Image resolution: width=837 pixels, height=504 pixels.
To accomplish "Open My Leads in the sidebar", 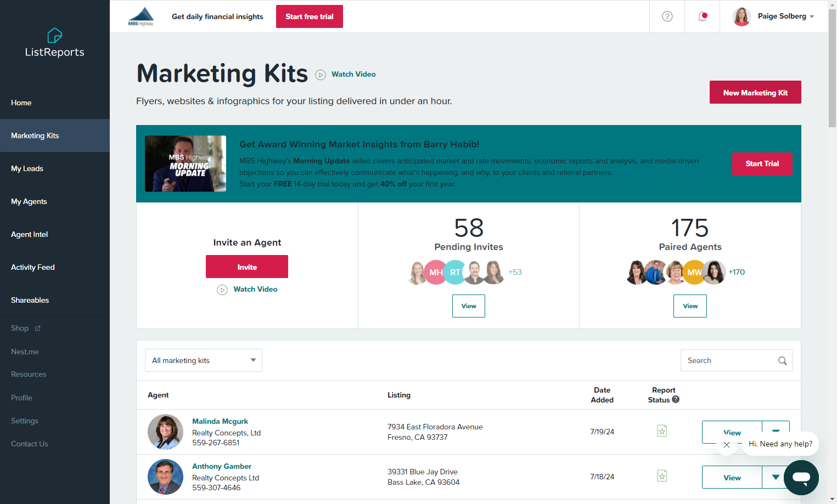I will [27, 168].
